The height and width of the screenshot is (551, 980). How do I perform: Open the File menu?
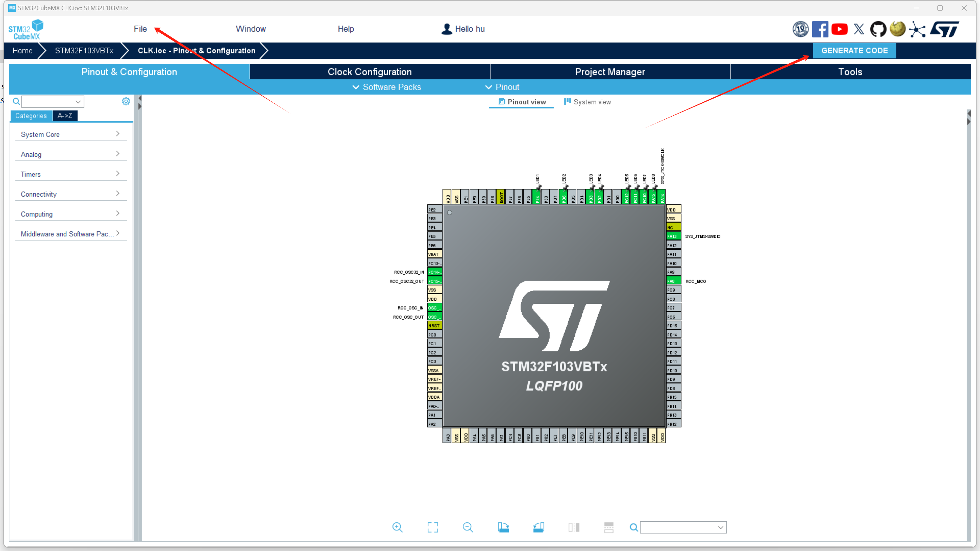click(x=140, y=29)
